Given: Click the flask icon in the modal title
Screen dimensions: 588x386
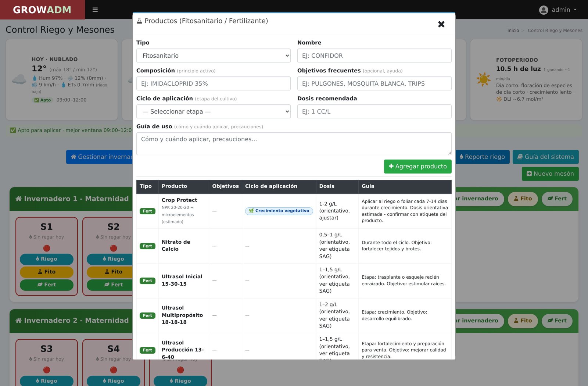Looking at the screenshot, I should [139, 21].
